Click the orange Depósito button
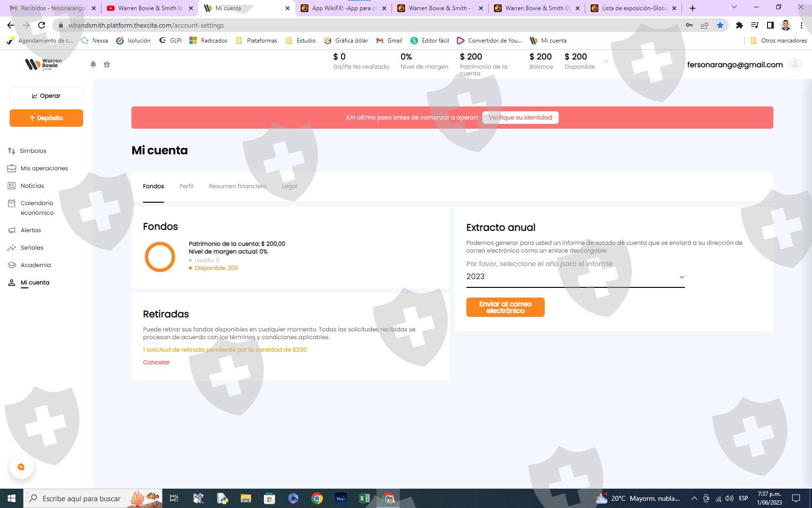Viewport: 812px width, 508px height. coord(46,118)
